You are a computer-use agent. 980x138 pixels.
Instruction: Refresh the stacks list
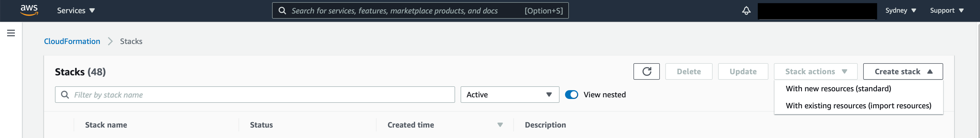(x=646, y=71)
